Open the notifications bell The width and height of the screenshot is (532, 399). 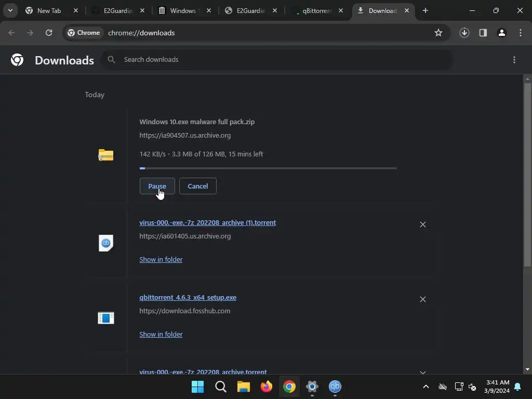(517, 387)
